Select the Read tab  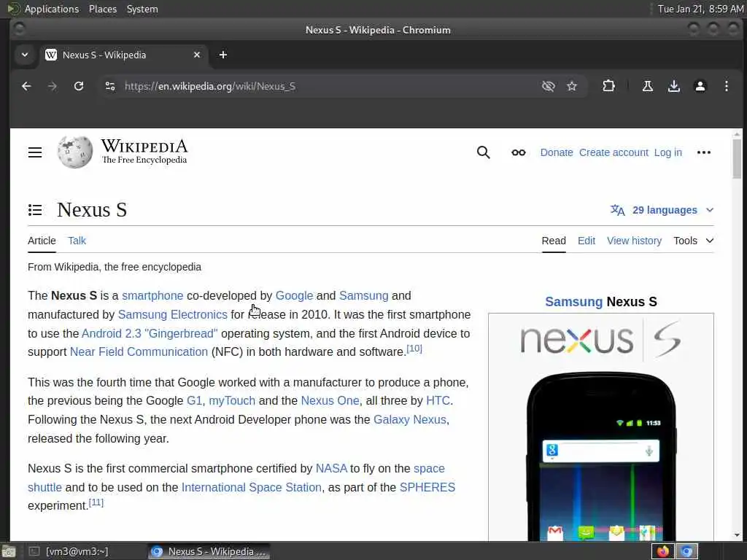pyautogui.click(x=554, y=241)
